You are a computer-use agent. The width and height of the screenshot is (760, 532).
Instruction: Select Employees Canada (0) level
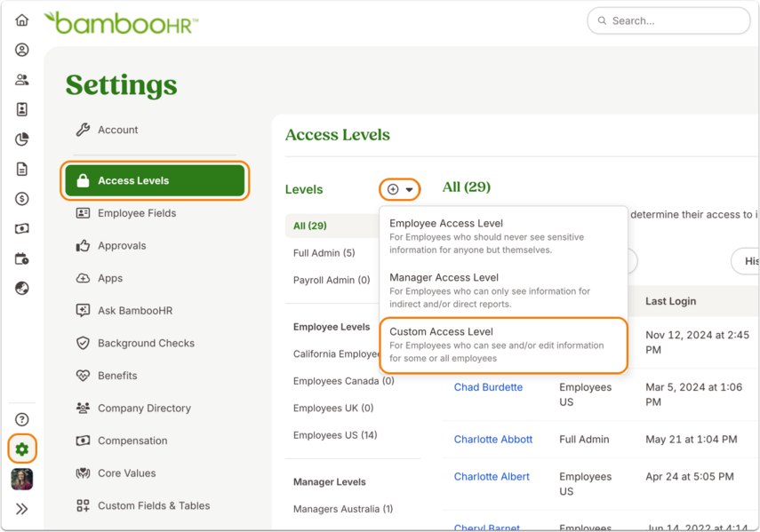pyautogui.click(x=344, y=381)
